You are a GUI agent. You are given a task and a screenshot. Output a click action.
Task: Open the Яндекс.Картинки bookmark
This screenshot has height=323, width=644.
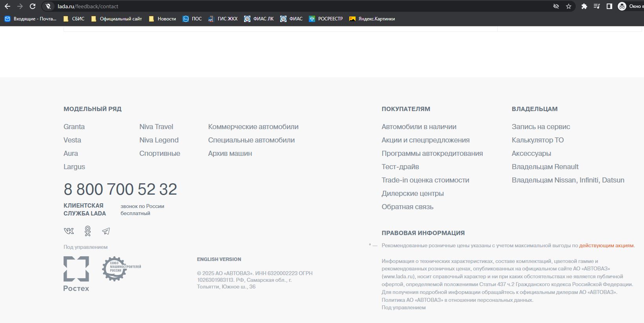[x=372, y=19]
